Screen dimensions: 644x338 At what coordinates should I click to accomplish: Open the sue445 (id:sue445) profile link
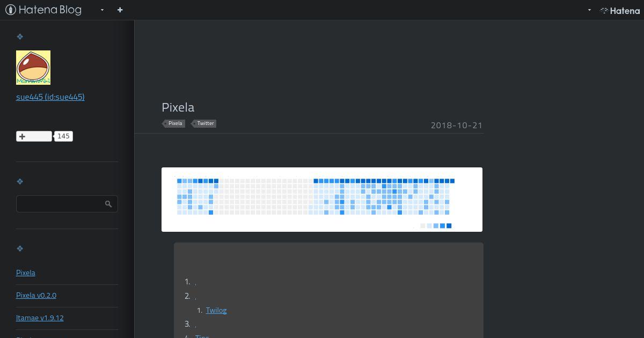[x=50, y=97]
